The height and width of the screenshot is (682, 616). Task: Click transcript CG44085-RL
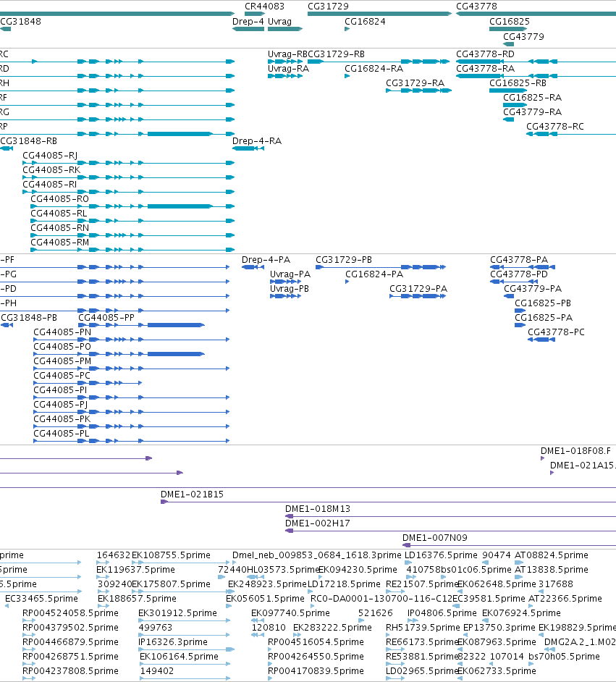59,214
